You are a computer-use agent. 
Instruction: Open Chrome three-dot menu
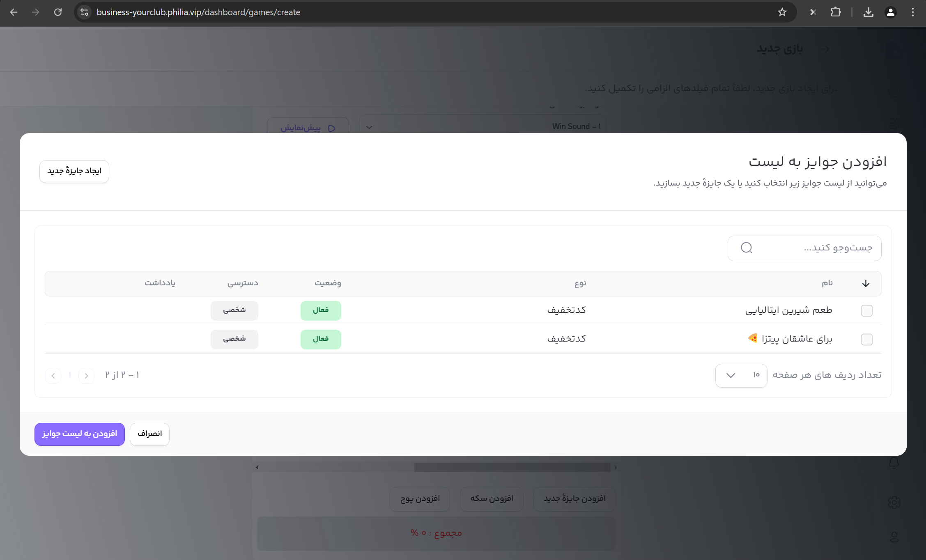pyautogui.click(x=912, y=12)
